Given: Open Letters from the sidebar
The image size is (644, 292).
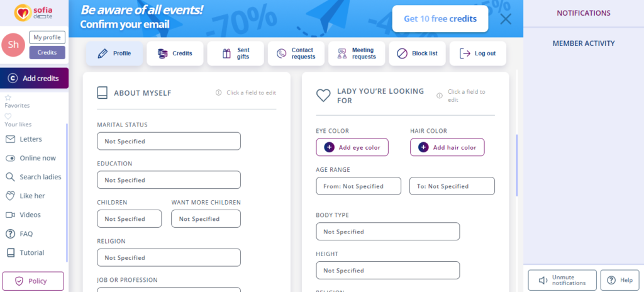Looking at the screenshot, I should click(31, 139).
